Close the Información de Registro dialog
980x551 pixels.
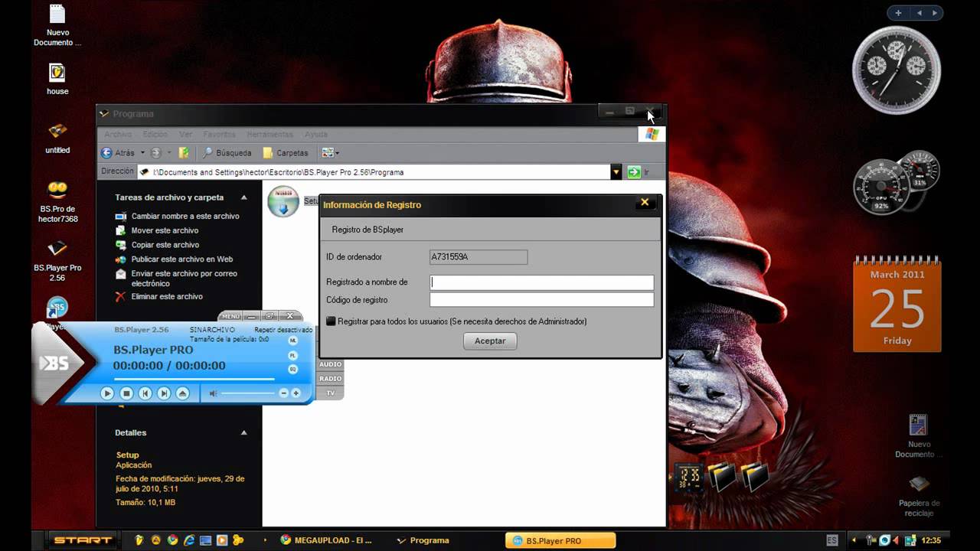click(x=645, y=203)
